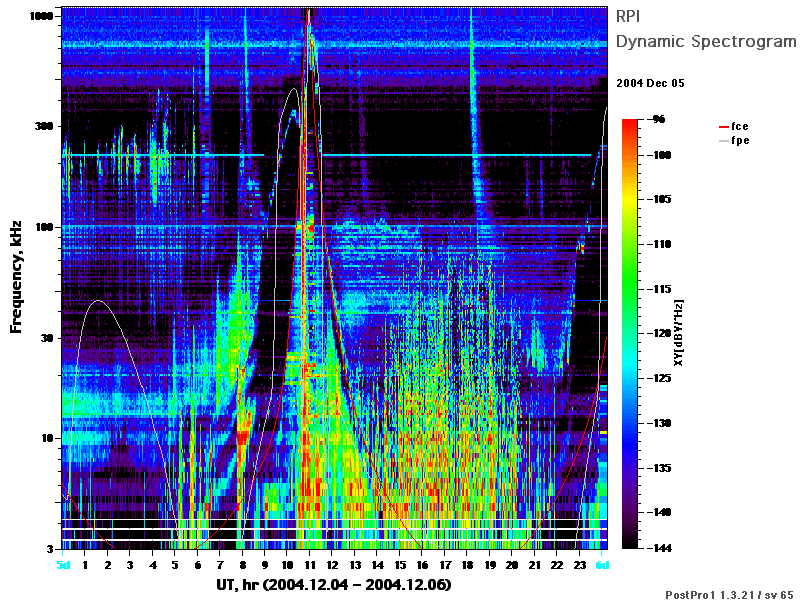Click the UT, hr date-range axis title
The height and width of the screenshot is (600, 800).
(334, 585)
